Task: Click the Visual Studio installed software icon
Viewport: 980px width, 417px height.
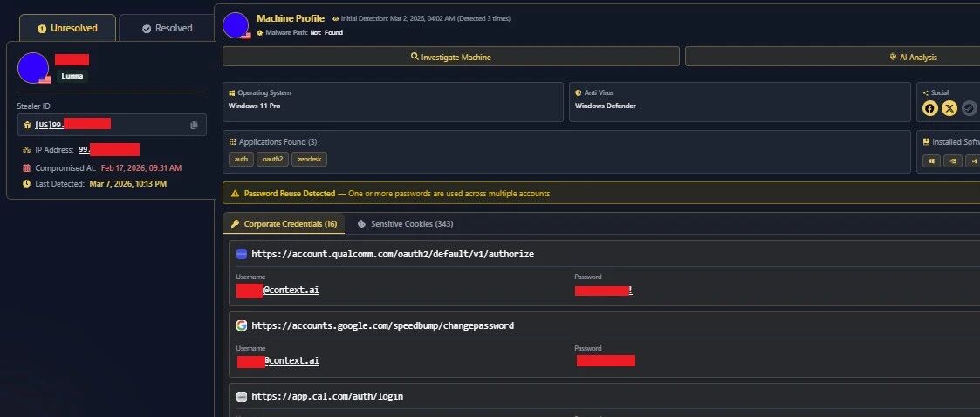Action: [x=973, y=161]
